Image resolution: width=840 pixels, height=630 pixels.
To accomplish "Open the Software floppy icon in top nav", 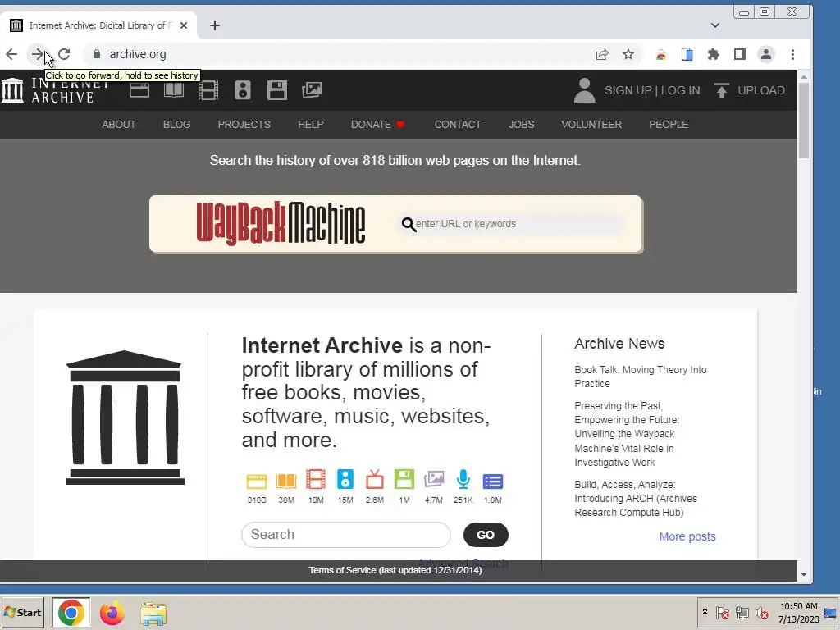I will click(277, 90).
